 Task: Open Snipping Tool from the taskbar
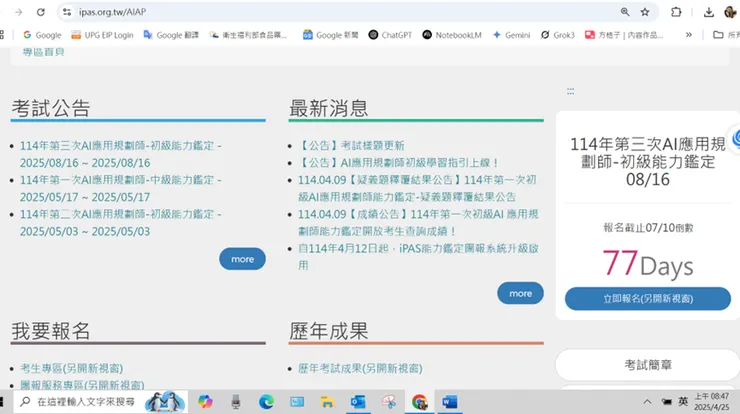click(x=389, y=402)
